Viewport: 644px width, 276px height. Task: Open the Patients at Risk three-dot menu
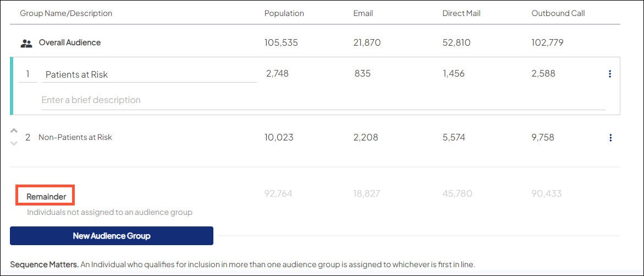coord(609,74)
